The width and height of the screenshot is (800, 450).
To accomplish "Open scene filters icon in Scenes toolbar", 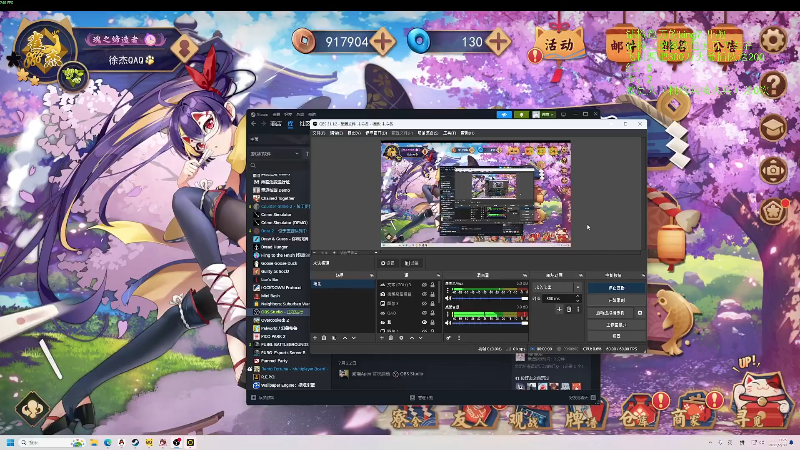I will (x=334, y=338).
